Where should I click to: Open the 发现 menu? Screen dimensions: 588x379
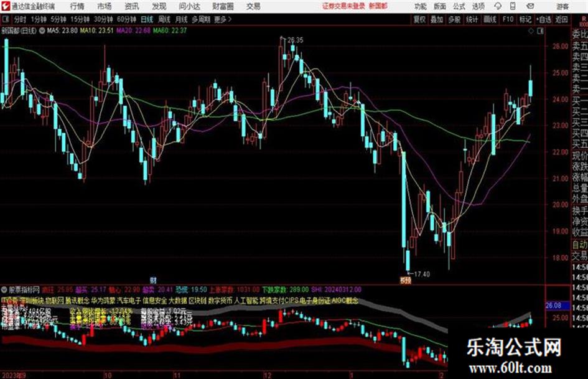pyautogui.click(x=159, y=6)
